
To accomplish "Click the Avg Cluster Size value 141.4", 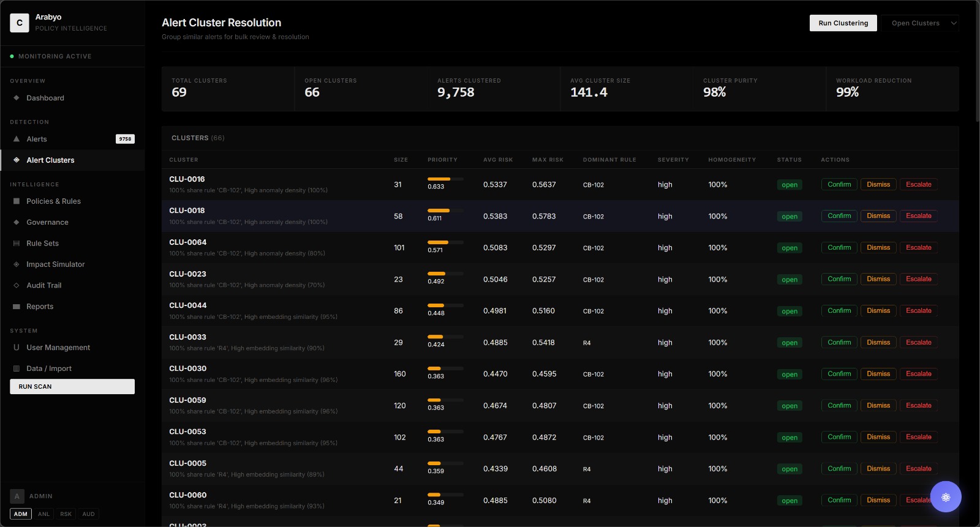I will pos(589,92).
